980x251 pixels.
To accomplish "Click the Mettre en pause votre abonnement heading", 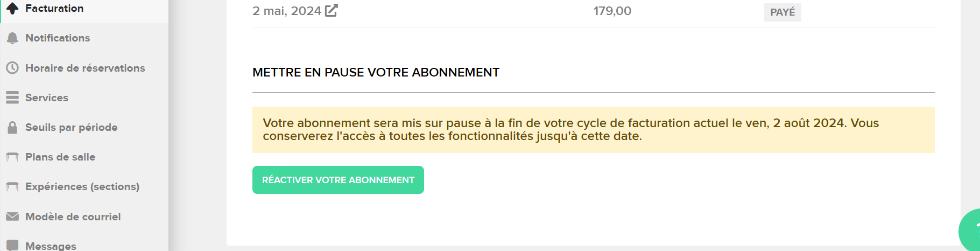I will tap(376, 72).
